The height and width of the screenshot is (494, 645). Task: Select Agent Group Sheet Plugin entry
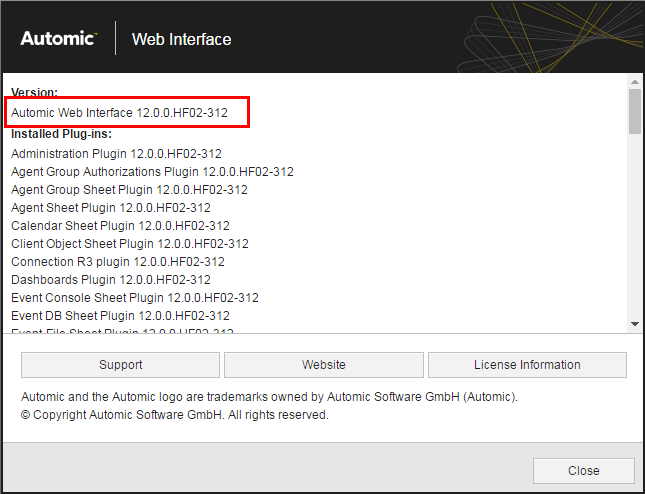pyautogui.click(x=129, y=190)
